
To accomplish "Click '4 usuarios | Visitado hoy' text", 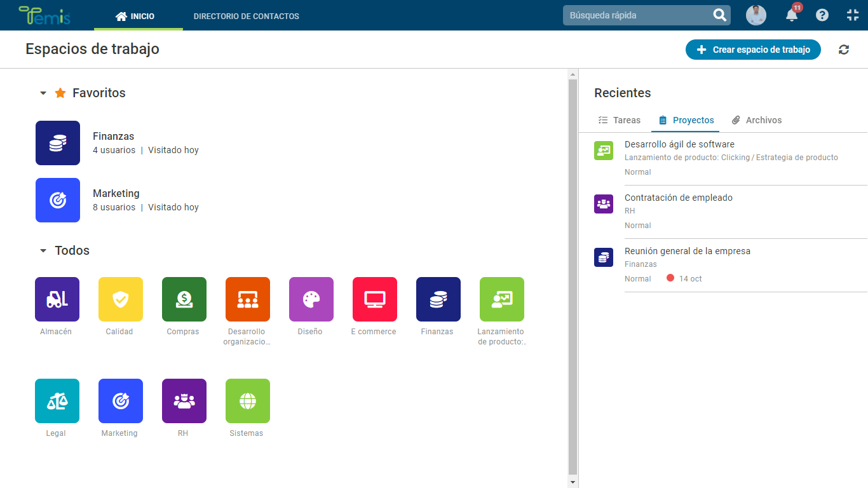I will pyautogui.click(x=146, y=150).
